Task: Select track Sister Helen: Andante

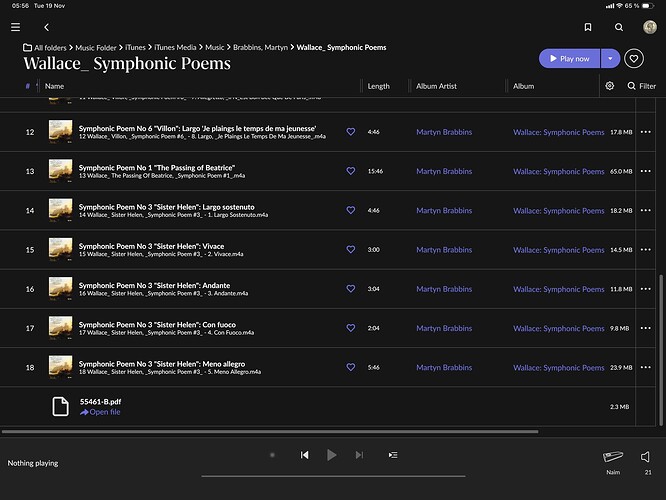Action: tap(154, 285)
